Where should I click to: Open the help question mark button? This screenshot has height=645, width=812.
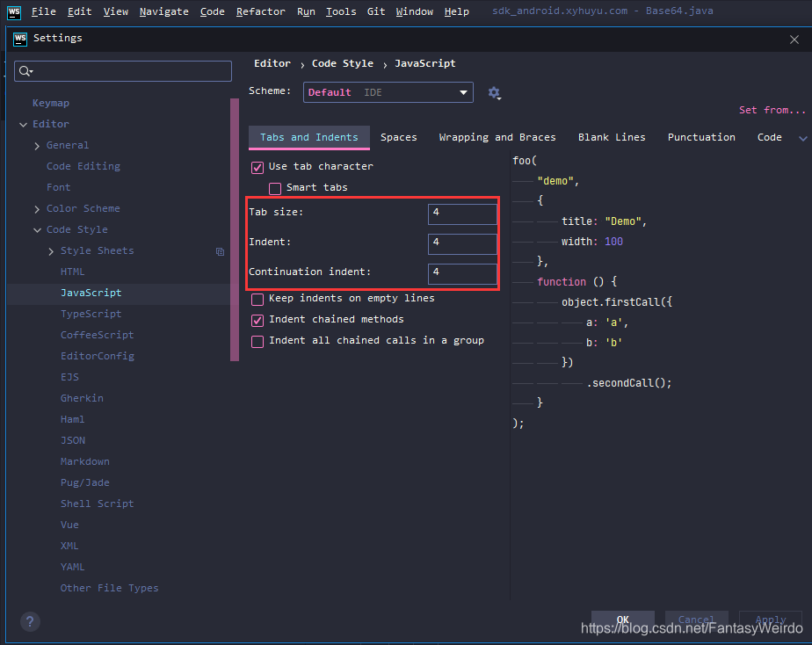[x=30, y=621]
